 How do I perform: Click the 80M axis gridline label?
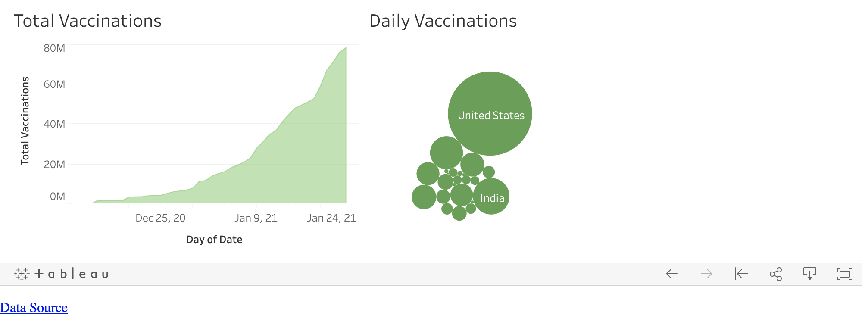pos(54,48)
